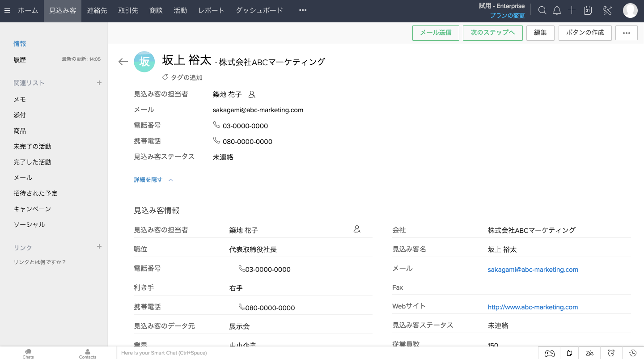The width and height of the screenshot is (644, 359).
Task: Open Contacts in the bottom bar
Action: (x=88, y=354)
